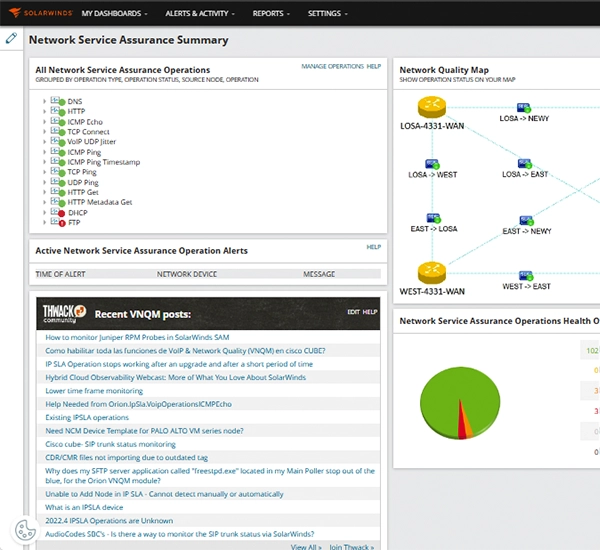The image size is (600, 550).
Task: Select the LOSA -> NEWY operation icon
Action: pyautogui.click(x=524, y=108)
